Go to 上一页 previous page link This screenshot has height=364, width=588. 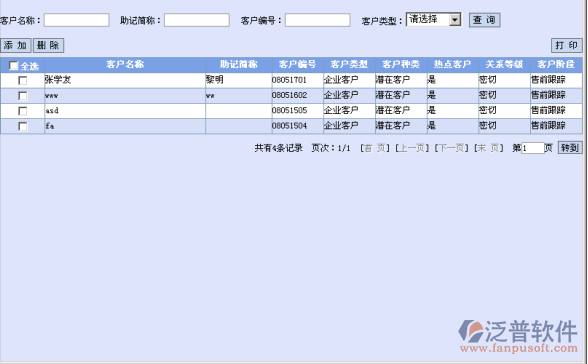click(412, 148)
